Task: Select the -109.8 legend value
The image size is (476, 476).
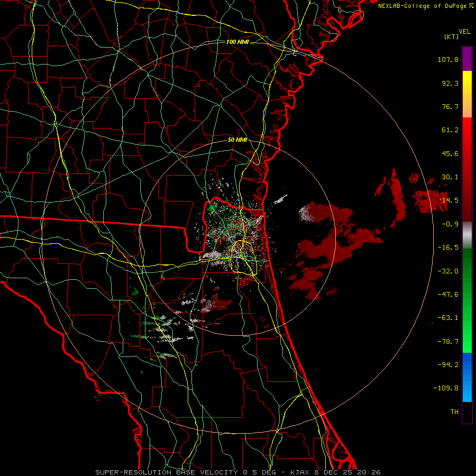Action: click(x=446, y=388)
